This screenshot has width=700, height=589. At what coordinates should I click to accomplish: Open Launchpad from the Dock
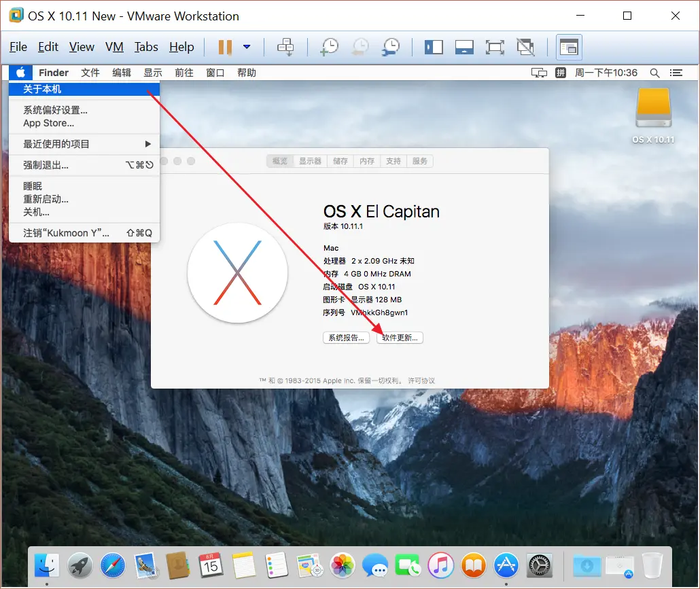click(x=80, y=565)
